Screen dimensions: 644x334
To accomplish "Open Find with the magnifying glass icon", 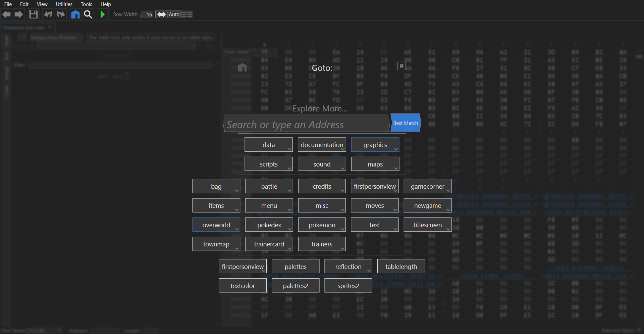I will click(x=88, y=14).
